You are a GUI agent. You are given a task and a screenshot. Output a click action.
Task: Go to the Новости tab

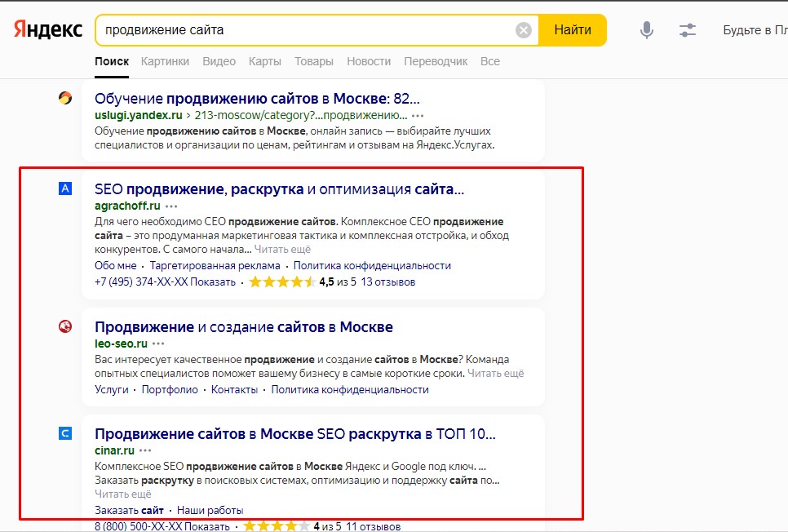[x=369, y=61]
